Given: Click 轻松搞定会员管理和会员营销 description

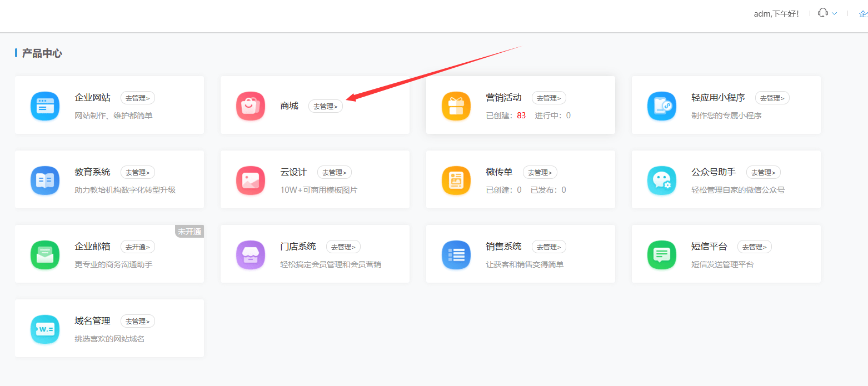Looking at the screenshot, I should tap(331, 264).
